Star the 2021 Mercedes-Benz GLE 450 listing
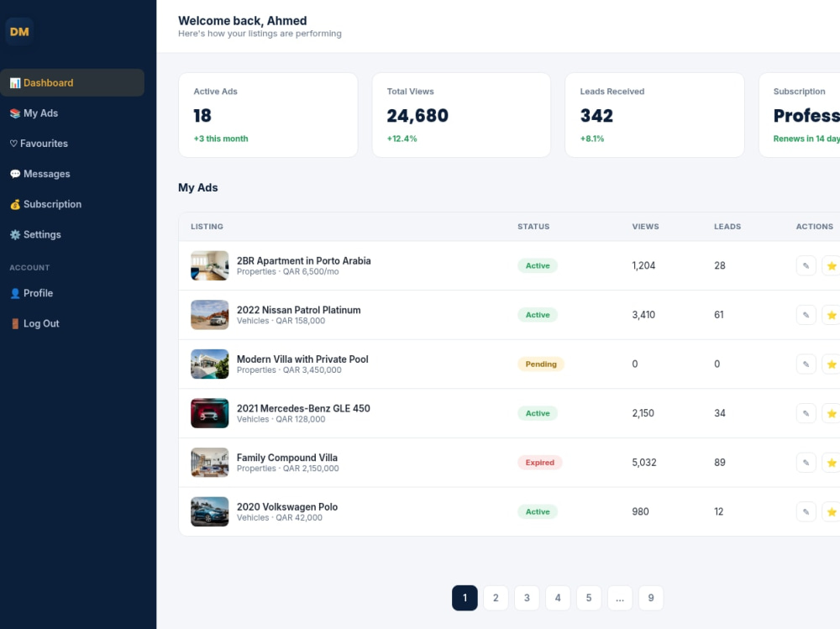The width and height of the screenshot is (840, 629). (x=832, y=413)
